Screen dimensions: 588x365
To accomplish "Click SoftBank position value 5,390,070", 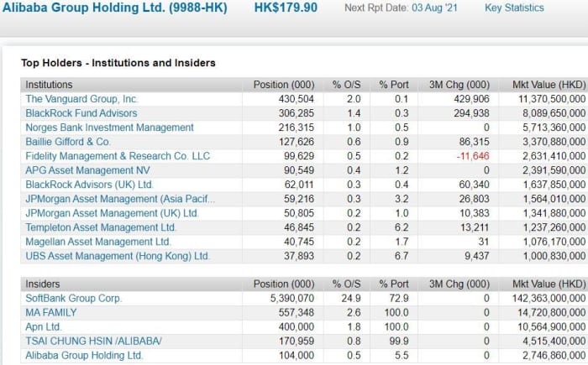I will pos(292,299).
